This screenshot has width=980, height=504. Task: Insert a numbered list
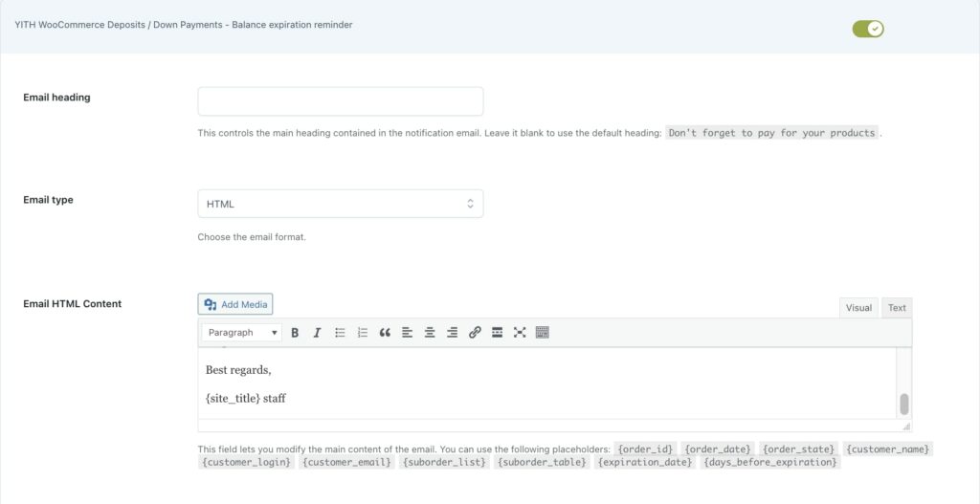[x=363, y=333]
